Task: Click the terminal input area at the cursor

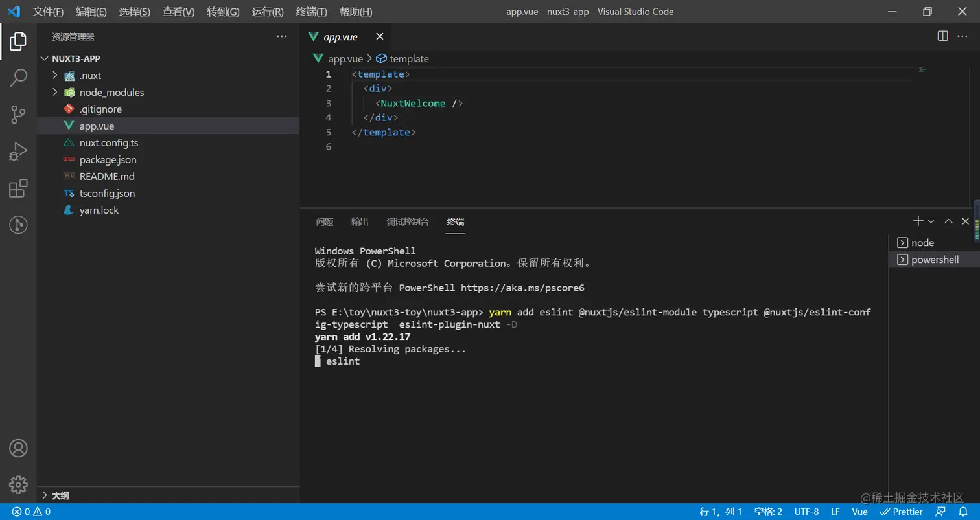Action: [x=318, y=361]
